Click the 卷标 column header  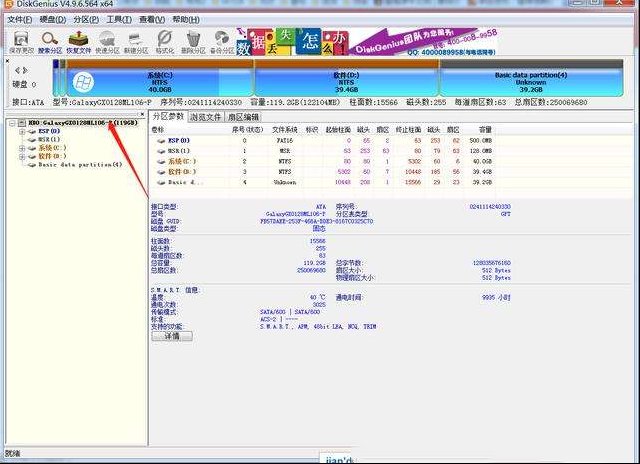pos(158,130)
